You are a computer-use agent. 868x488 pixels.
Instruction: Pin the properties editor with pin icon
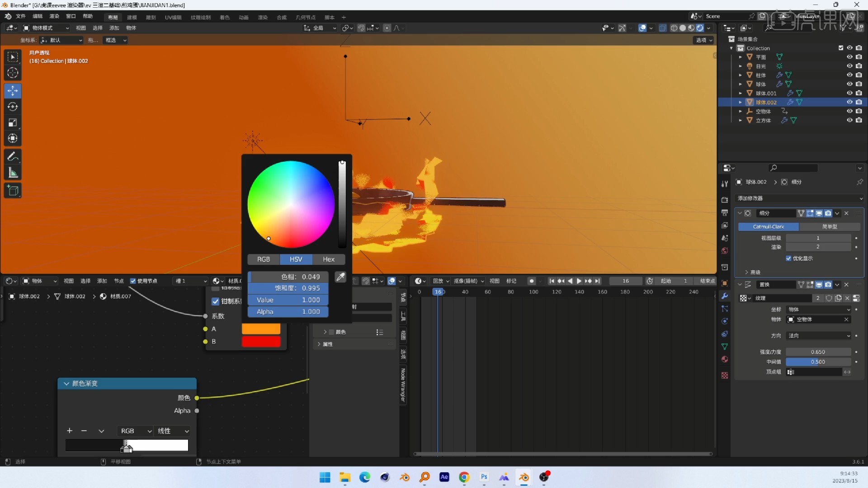859,182
